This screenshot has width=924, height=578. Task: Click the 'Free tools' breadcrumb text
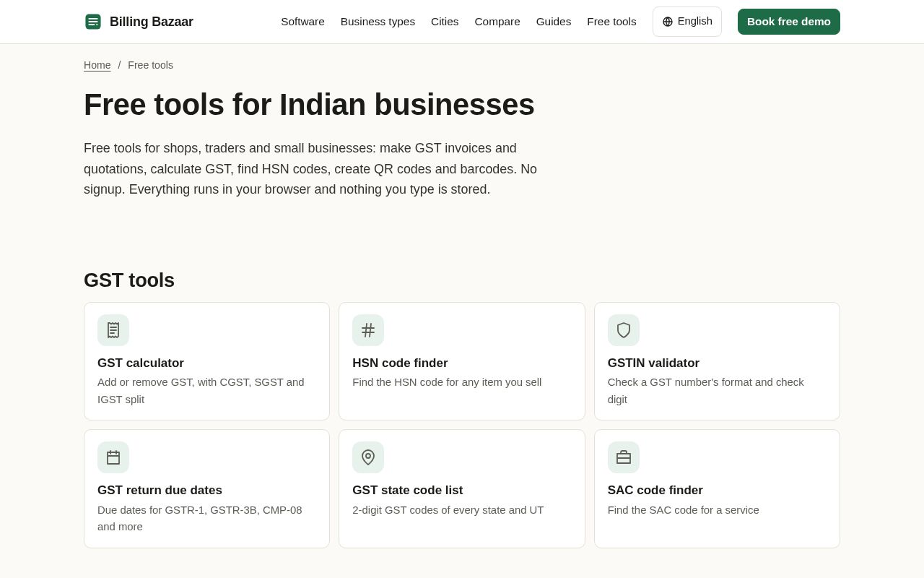pos(150,65)
